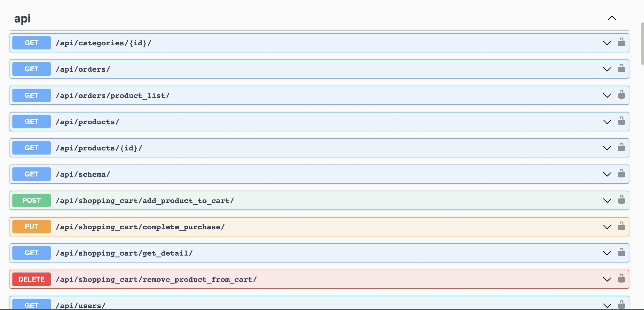Open /api/shopping_cart/get_detail/ path link
This screenshot has width=644, height=310.
point(124,253)
